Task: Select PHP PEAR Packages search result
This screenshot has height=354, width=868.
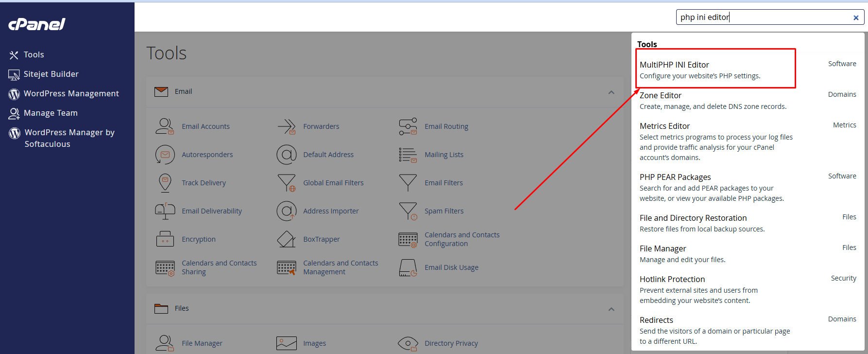Action: [x=675, y=177]
